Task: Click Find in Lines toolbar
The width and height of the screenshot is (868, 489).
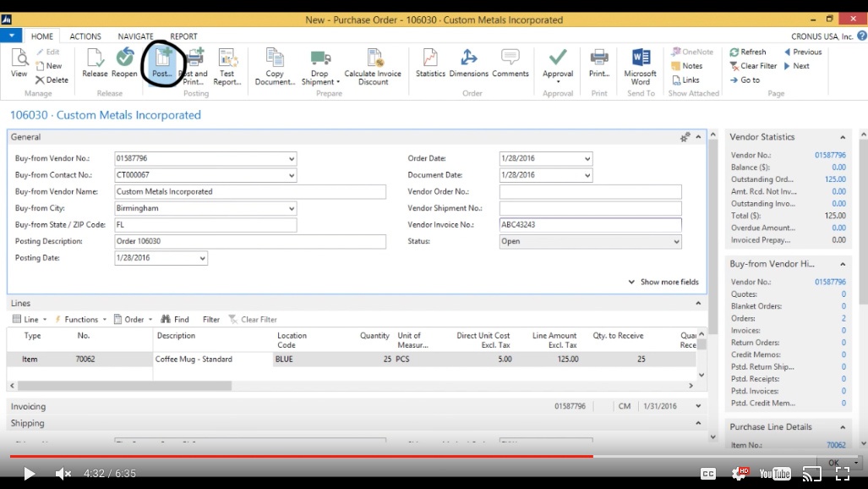Action: pos(175,319)
